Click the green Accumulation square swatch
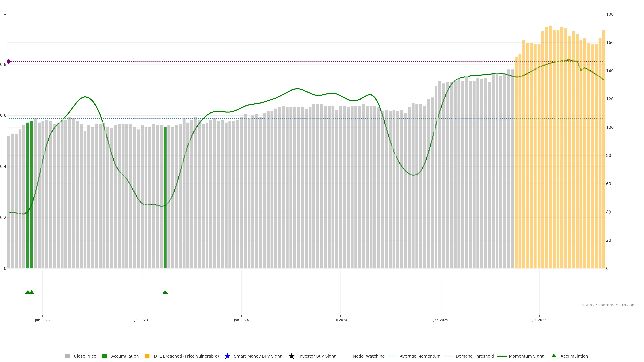 (x=104, y=356)
